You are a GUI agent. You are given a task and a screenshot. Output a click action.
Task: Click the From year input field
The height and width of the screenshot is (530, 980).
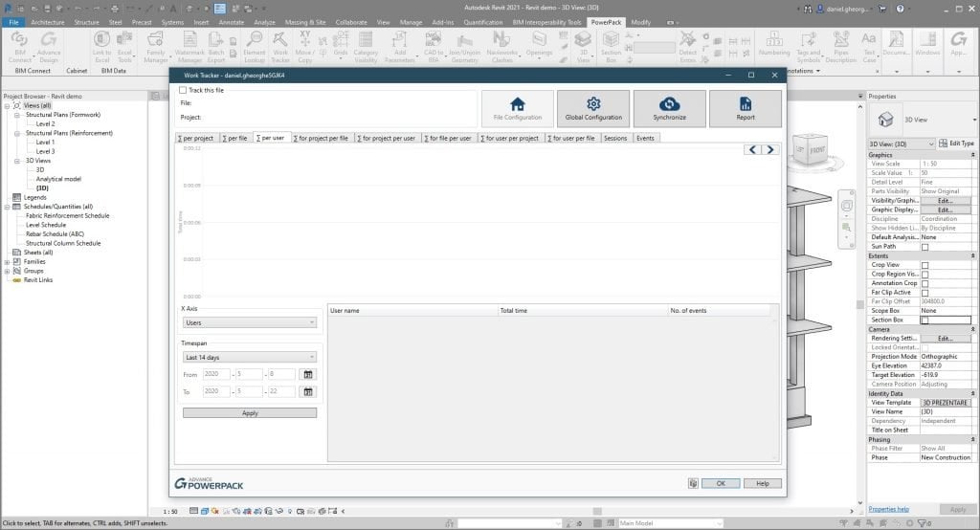[x=216, y=374]
